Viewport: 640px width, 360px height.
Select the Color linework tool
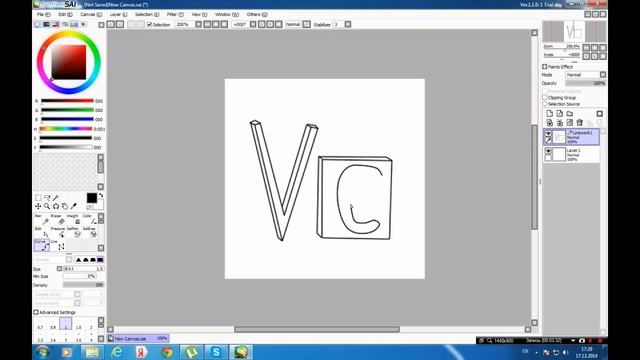89,220
